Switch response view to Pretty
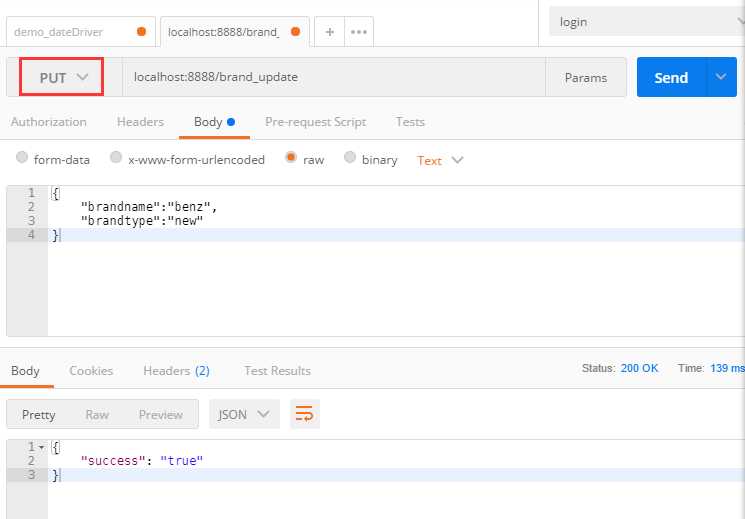 [x=38, y=414]
